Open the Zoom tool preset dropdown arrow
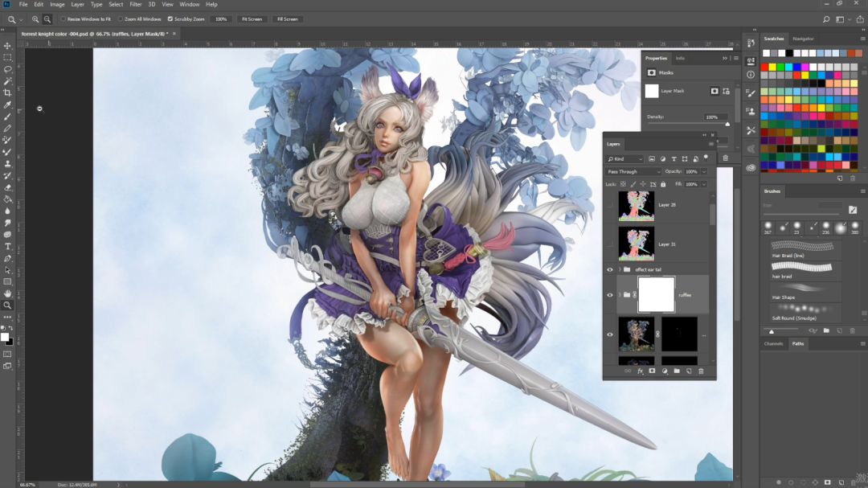The height and width of the screenshot is (488, 868). (21, 19)
